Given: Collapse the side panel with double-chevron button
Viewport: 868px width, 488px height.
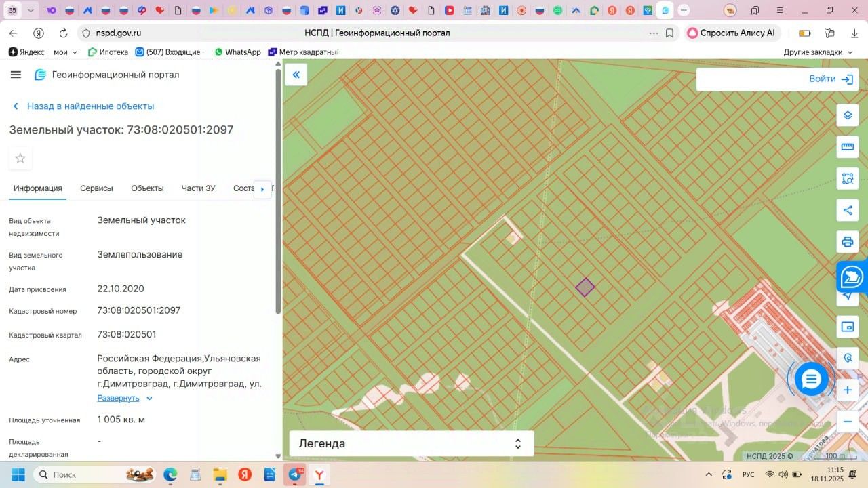Looking at the screenshot, I should [x=296, y=75].
